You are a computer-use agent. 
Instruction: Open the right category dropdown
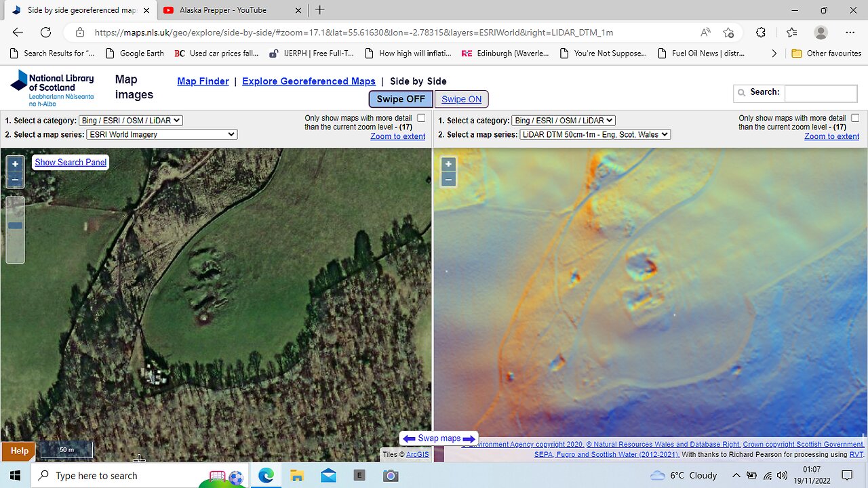point(563,121)
